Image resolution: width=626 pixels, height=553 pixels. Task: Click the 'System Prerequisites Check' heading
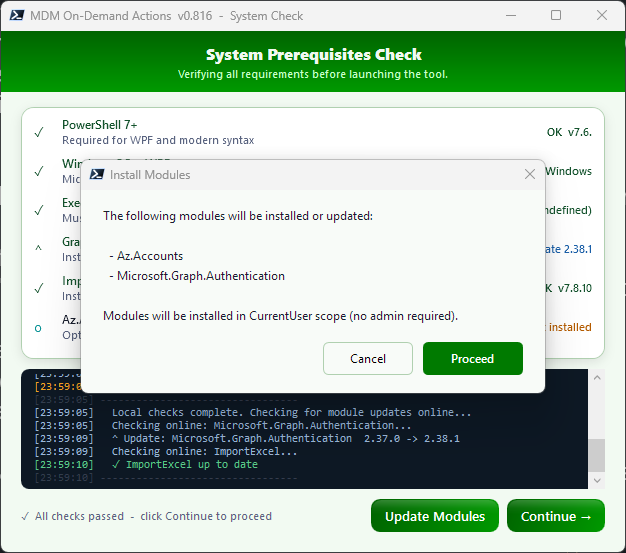coord(313,55)
